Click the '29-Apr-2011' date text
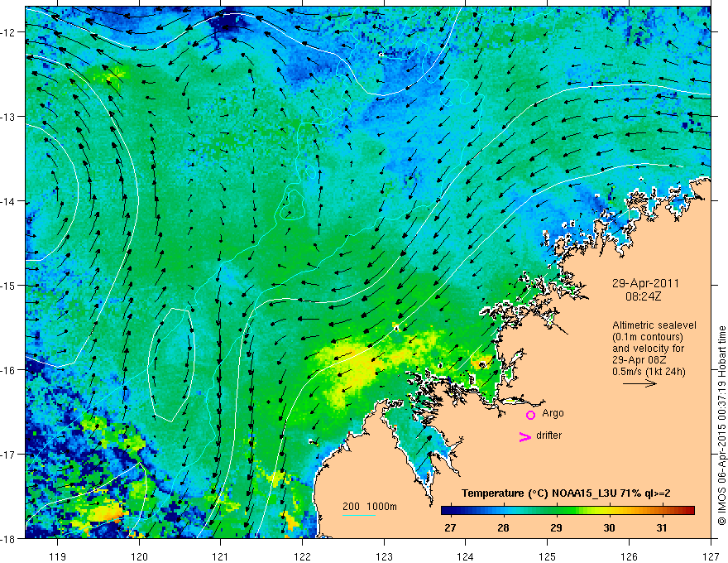The height and width of the screenshot is (563, 728). pos(645,283)
